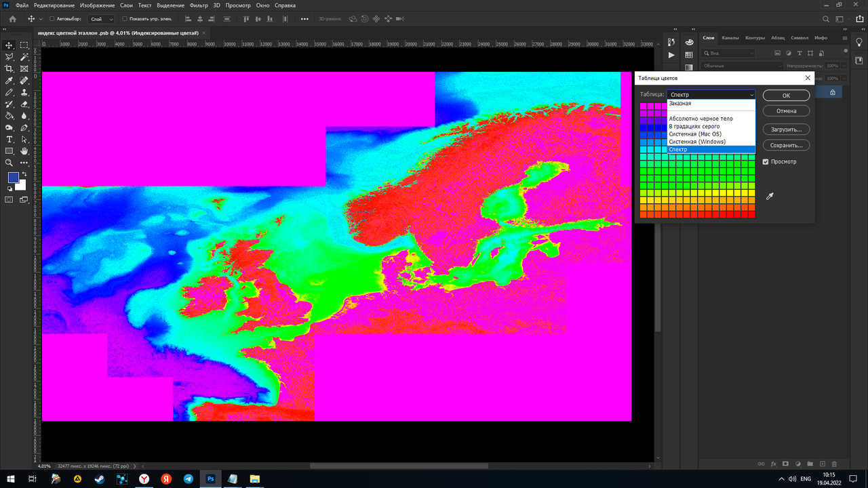
Task: Swap foreground and background colors
Action: [24, 174]
